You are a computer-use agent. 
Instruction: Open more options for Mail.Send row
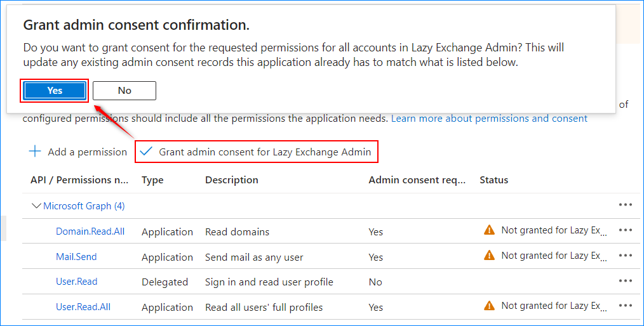(625, 256)
